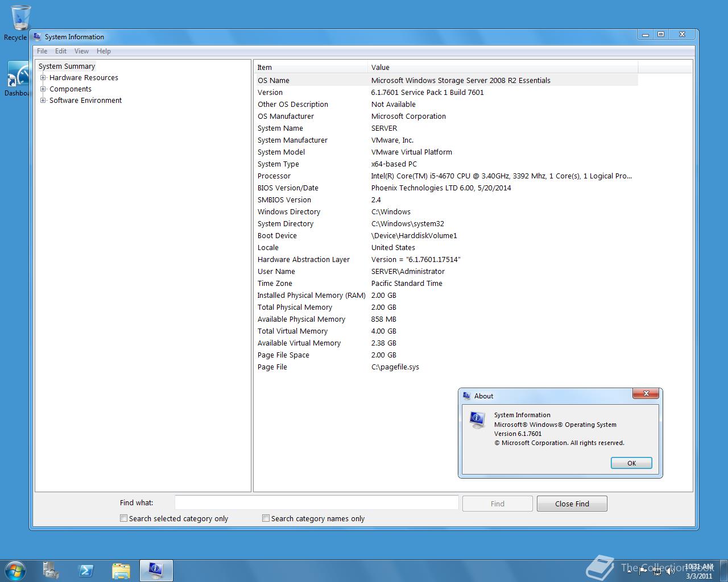This screenshot has width=728, height=582.
Task: Click the About dialog title icon
Action: pos(467,396)
